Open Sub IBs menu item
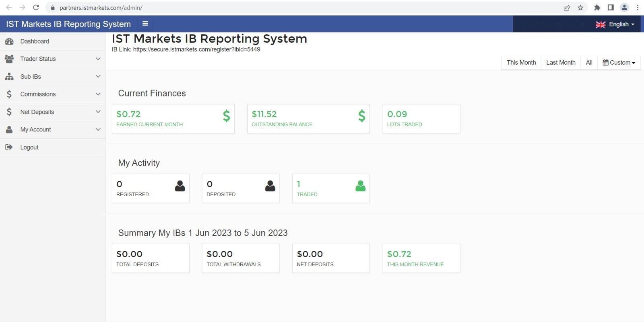The image size is (644, 322). (52, 76)
